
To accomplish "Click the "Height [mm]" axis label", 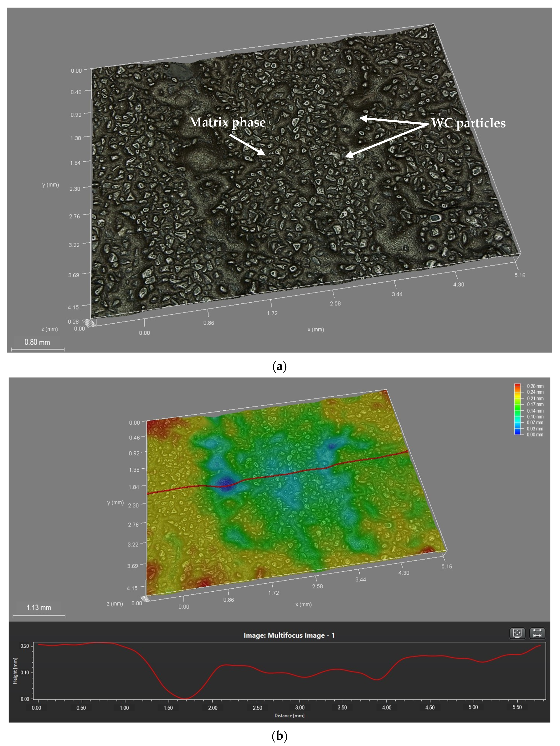I will 15,671.
